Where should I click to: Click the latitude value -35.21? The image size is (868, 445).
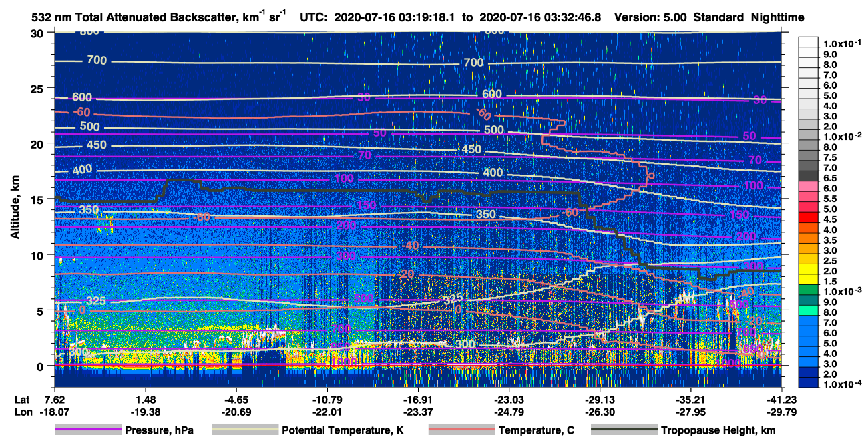tap(690, 400)
